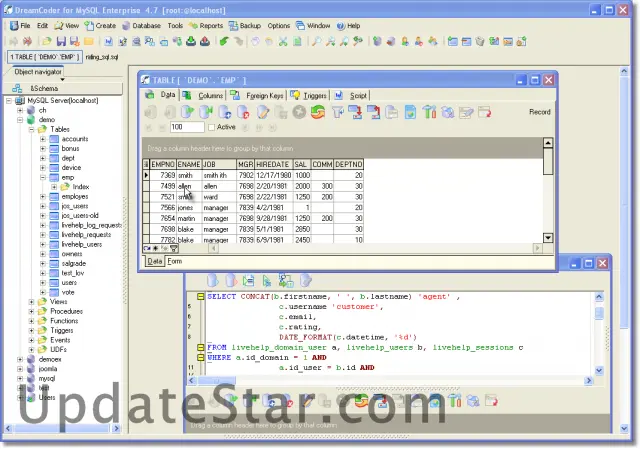Click the 1 TABLE [ 'DEMO'.'EMP' ] window button
The width and height of the screenshot is (640, 449).
tap(45, 57)
